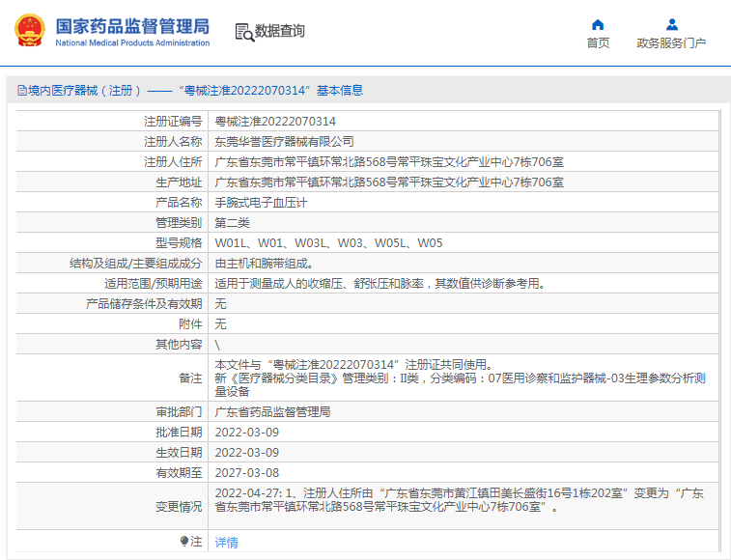Image resolution: width=731 pixels, height=560 pixels.
Task: Click the 注册人住所 address value
Action: pos(389,162)
